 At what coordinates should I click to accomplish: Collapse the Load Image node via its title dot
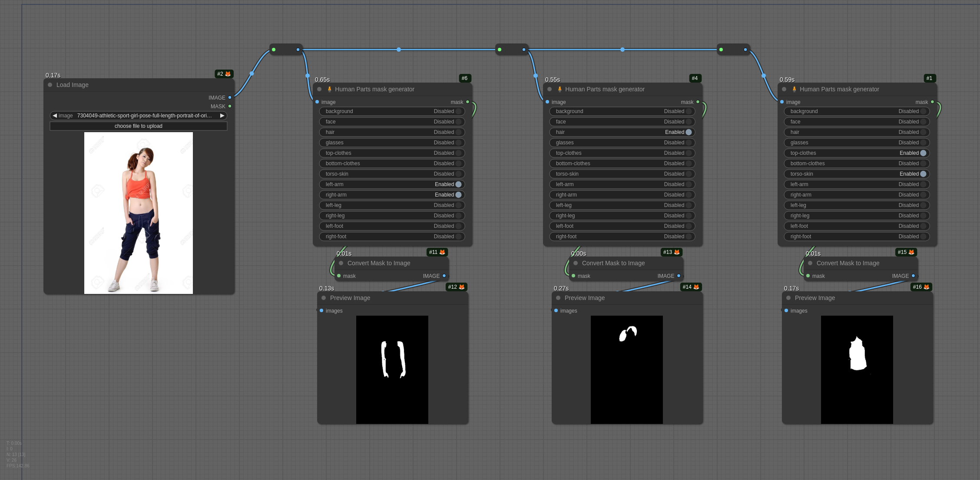click(50, 85)
